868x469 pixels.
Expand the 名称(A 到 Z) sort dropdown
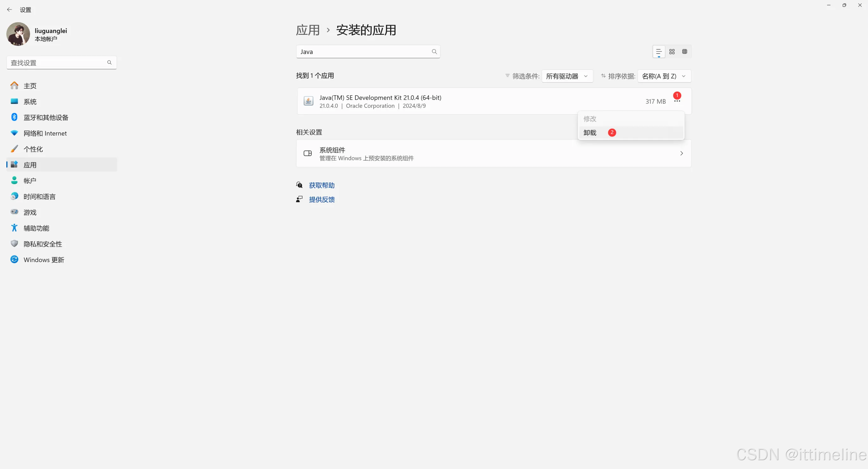pyautogui.click(x=664, y=76)
